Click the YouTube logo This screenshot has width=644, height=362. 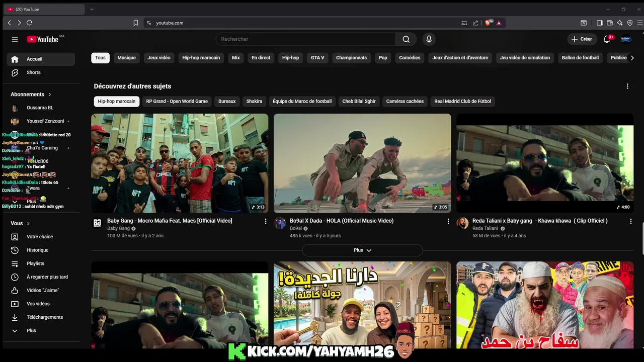(x=43, y=39)
